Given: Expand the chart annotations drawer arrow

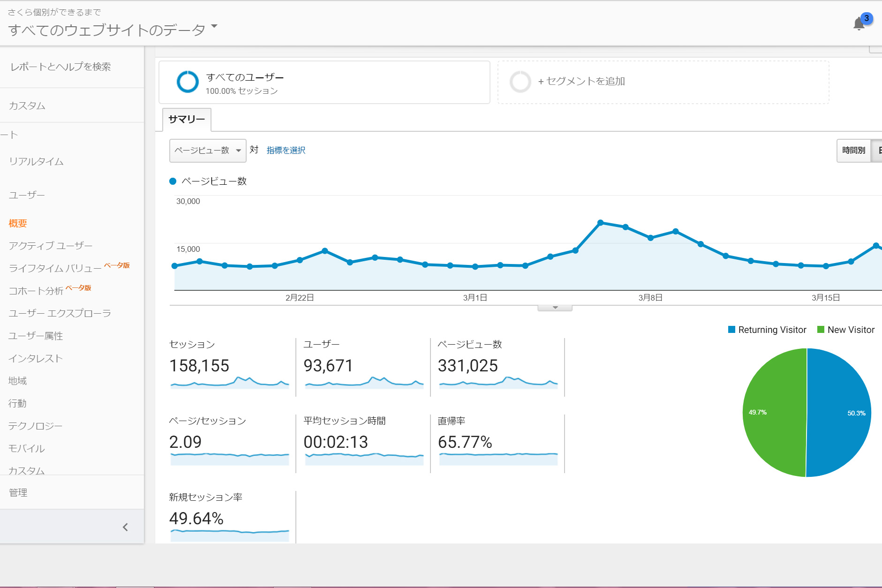Looking at the screenshot, I should [555, 308].
